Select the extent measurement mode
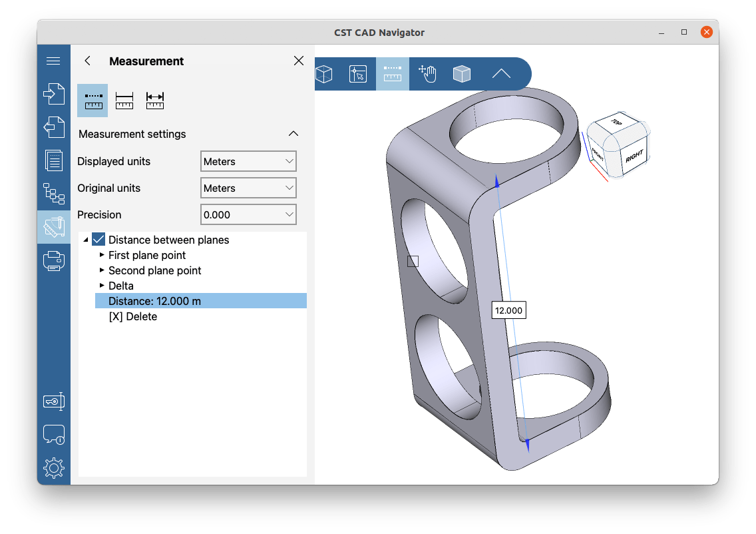756x534 pixels. coord(154,100)
